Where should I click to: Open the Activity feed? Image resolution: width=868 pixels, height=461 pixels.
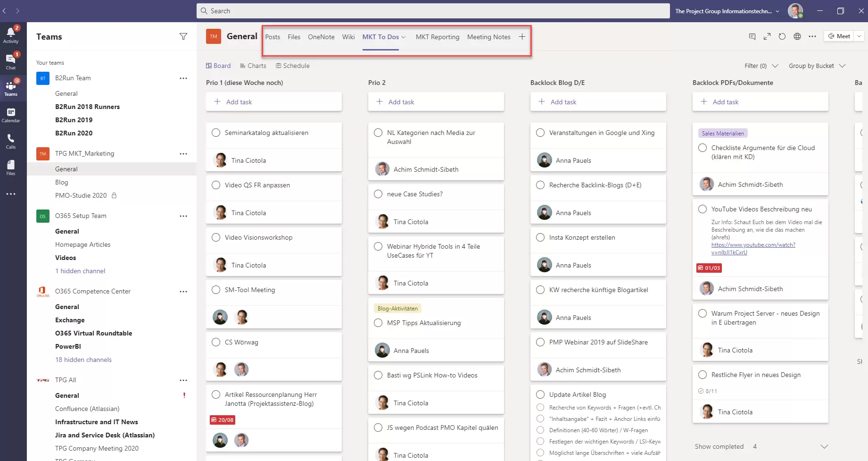[x=11, y=35]
